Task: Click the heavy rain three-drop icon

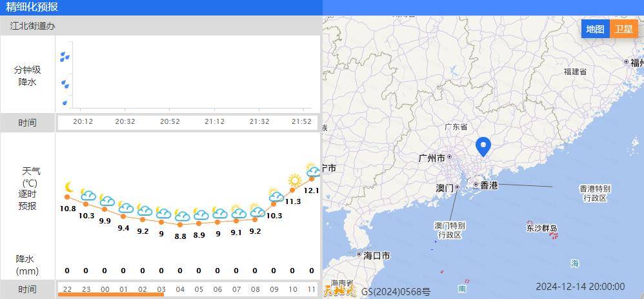Action: [65, 57]
